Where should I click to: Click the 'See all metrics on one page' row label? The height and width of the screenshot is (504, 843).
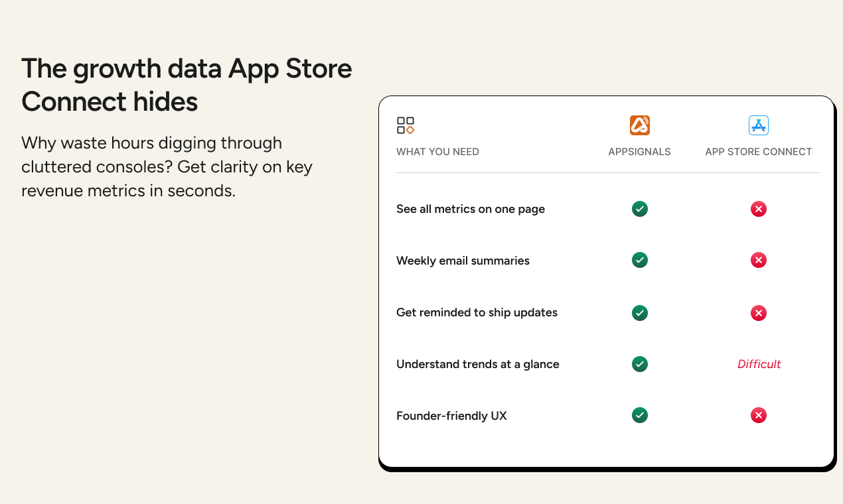click(x=471, y=209)
